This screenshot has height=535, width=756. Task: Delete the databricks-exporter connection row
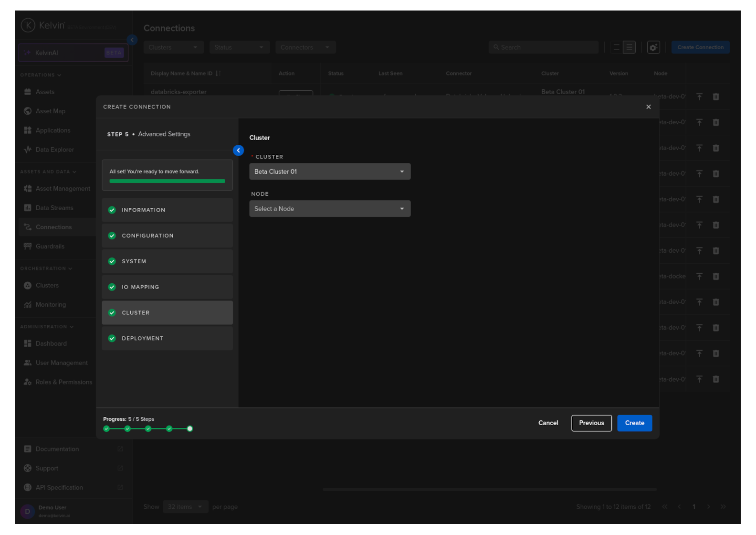coord(715,97)
